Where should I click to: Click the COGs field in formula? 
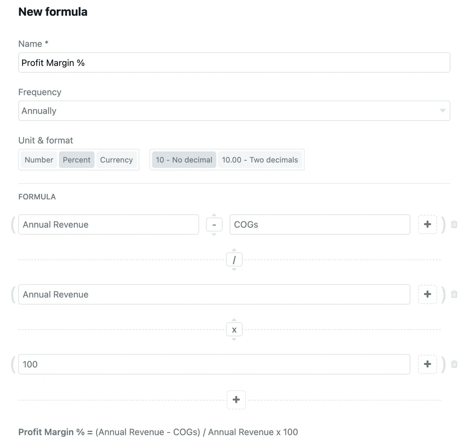[320, 225]
